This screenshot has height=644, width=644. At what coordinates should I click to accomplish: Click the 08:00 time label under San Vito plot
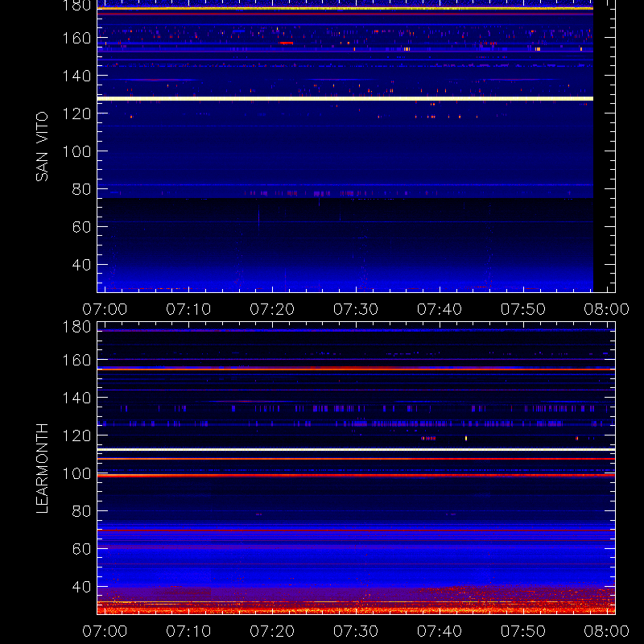[x=607, y=309]
